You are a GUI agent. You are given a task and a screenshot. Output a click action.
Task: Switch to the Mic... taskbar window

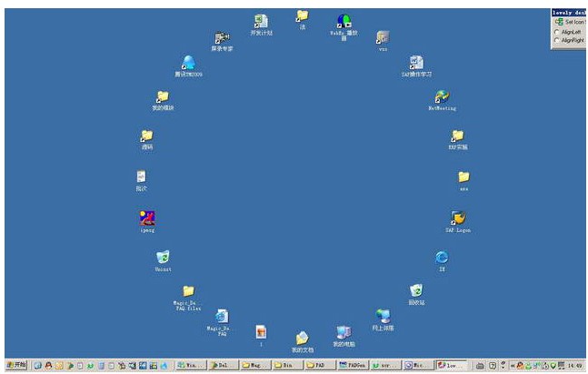pyautogui.click(x=418, y=365)
